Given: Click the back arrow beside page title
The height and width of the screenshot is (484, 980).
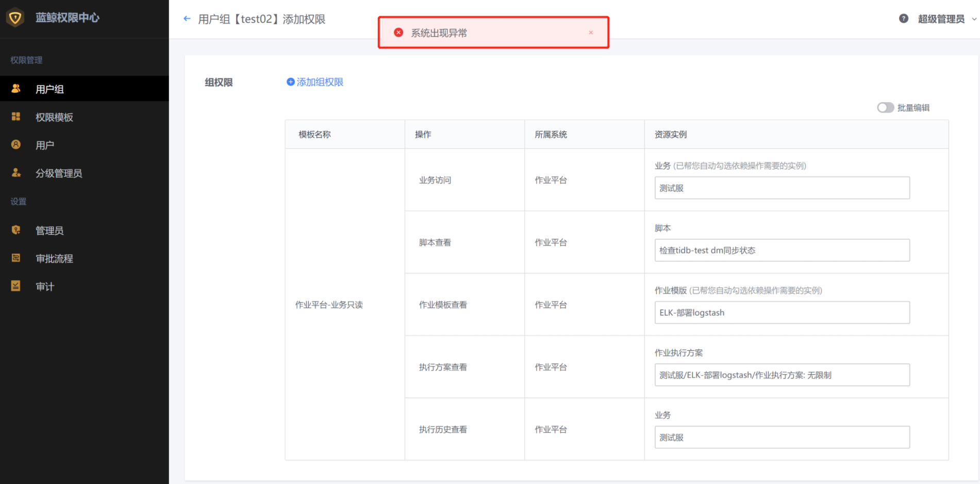Looking at the screenshot, I should tap(186, 18).
